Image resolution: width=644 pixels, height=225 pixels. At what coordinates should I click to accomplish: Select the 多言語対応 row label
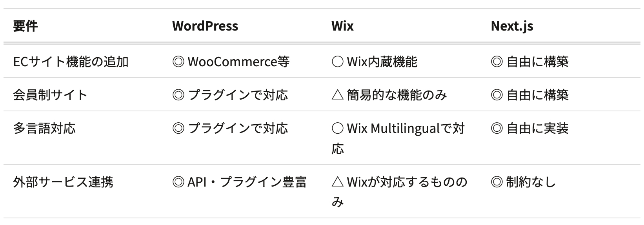pyautogui.click(x=44, y=129)
